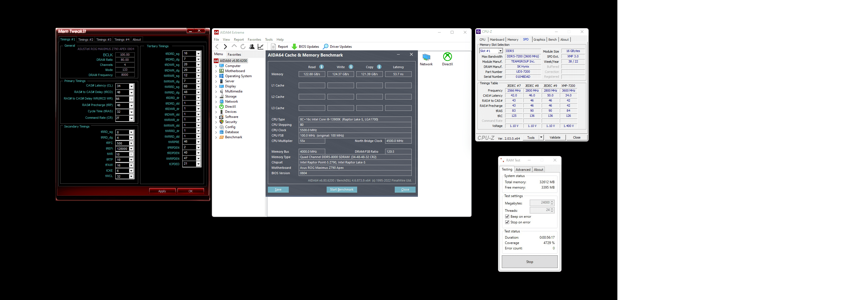Open the CAS# Latency (CL) dropdown

click(131, 86)
